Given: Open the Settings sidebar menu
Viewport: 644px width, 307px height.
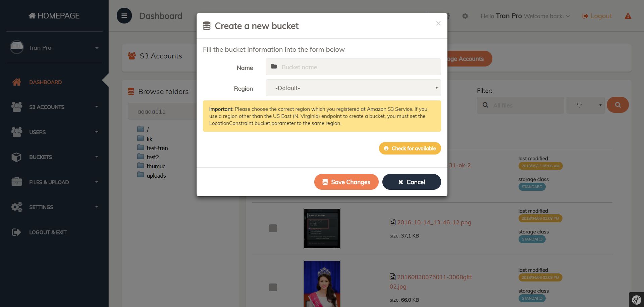Looking at the screenshot, I should pyautogui.click(x=54, y=207).
